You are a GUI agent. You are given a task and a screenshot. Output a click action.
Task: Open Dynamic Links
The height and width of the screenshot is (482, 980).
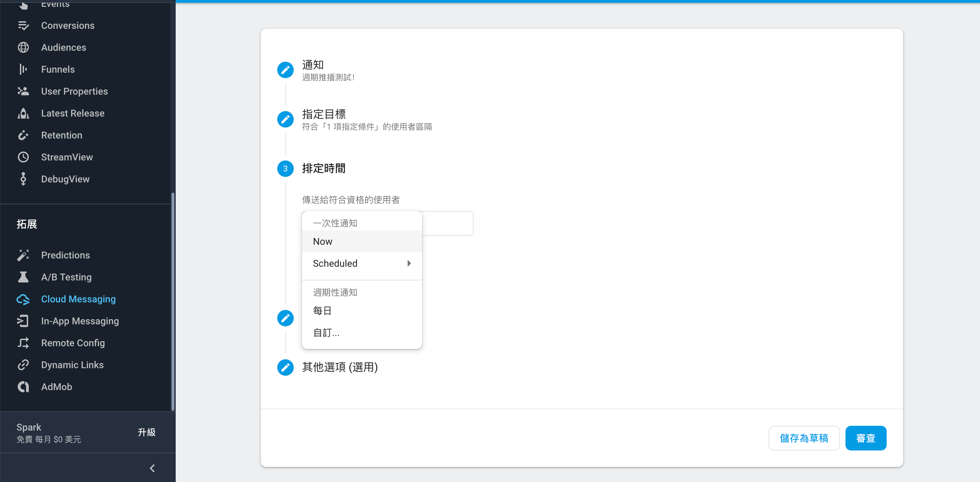pyautogui.click(x=72, y=365)
